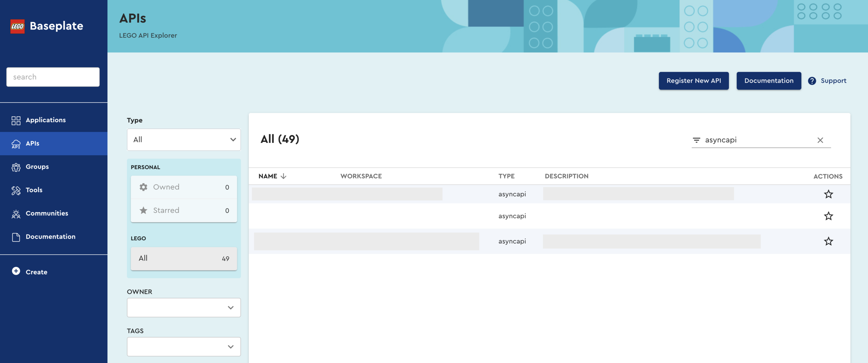The image size is (868, 363).
Task: Click the Tools icon
Action: [16, 190]
